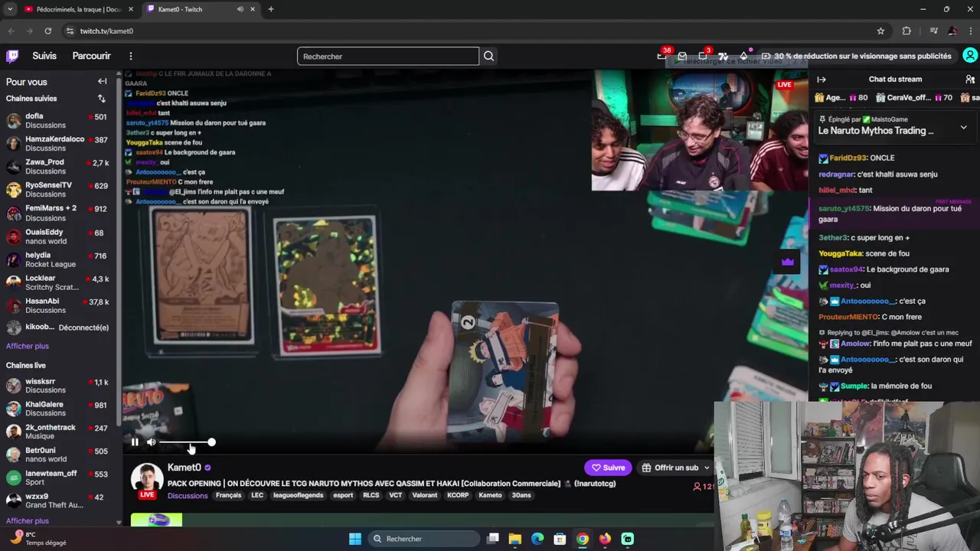This screenshot has width=980, height=551.
Task: Open Microsoft Edge from the taskbar
Action: 537,539
